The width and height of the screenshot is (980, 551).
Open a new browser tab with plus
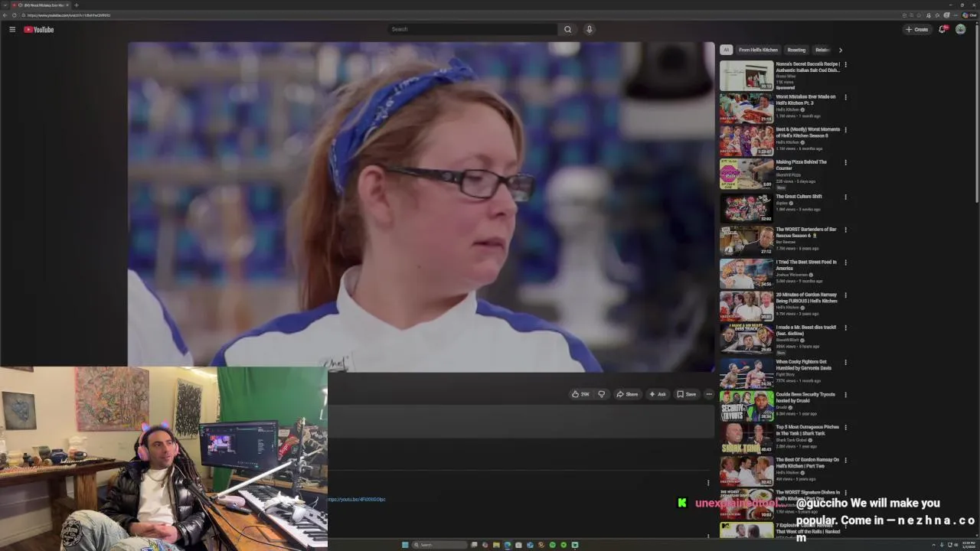point(76,5)
